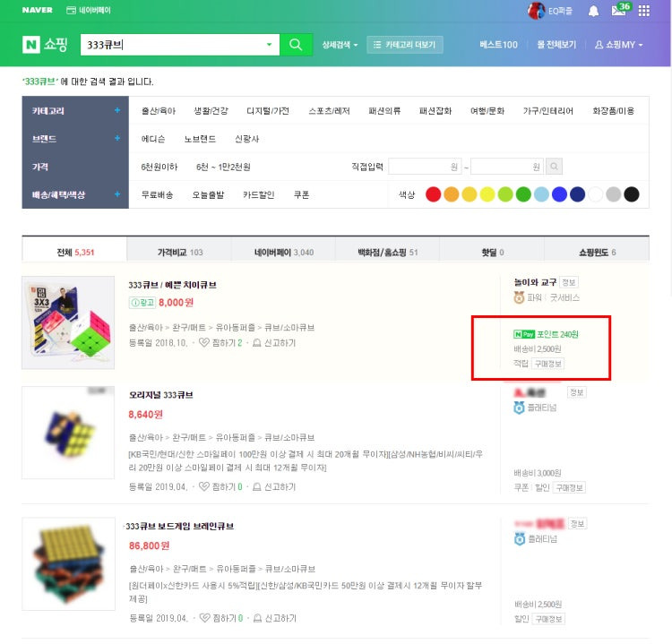Click the NAVER logo in top bar
This screenshot has height=644, width=672.
38,10
